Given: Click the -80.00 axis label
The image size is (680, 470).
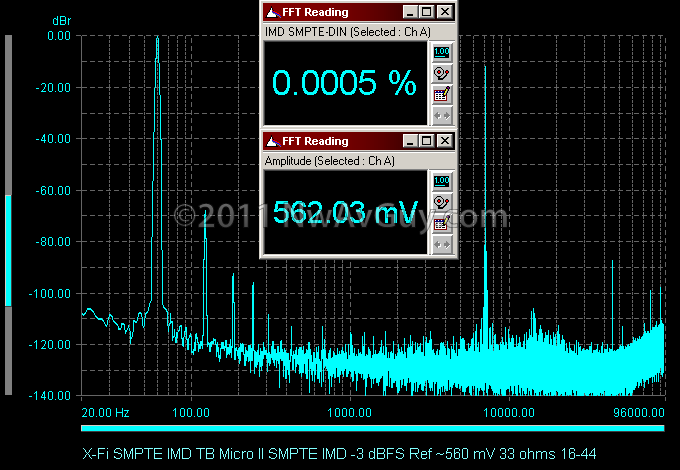Looking at the screenshot, I should tap(53, 242).
